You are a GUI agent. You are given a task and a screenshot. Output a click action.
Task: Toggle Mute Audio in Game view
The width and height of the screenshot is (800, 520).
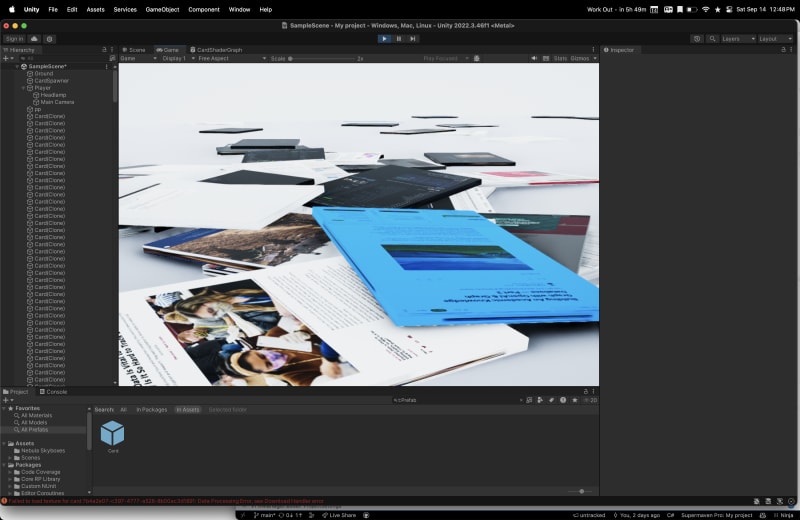pyautogui.click(x=534, y=59)
